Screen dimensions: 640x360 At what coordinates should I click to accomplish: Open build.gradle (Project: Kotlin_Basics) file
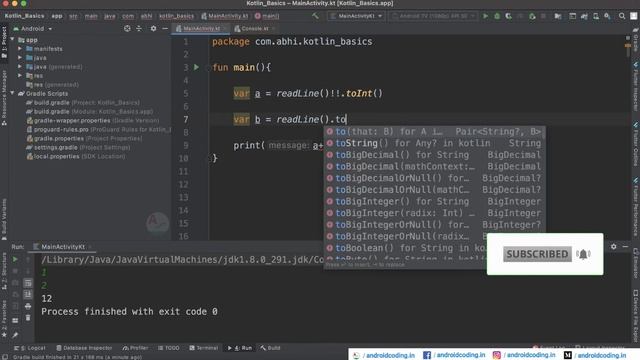point(83,102)
